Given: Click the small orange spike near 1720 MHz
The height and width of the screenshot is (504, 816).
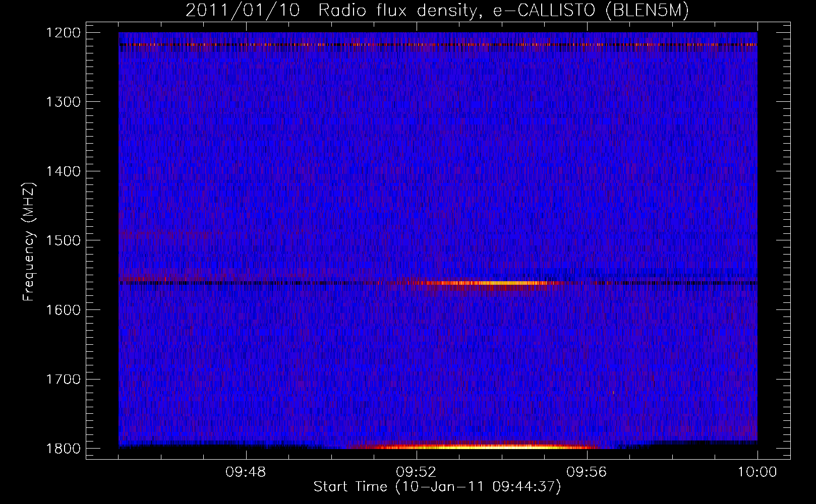Looking at the screenshot, I should [x=613, y=392].
